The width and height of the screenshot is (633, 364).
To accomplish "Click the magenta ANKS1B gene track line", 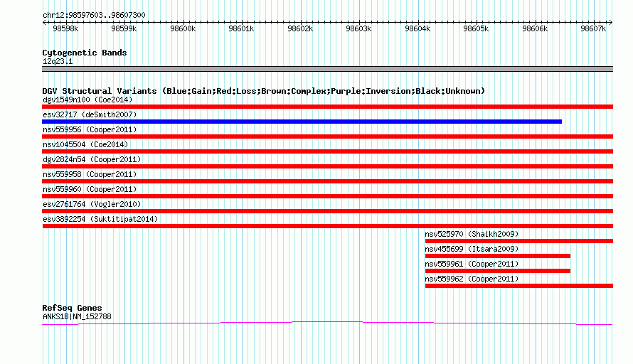I will pos(327,323).
